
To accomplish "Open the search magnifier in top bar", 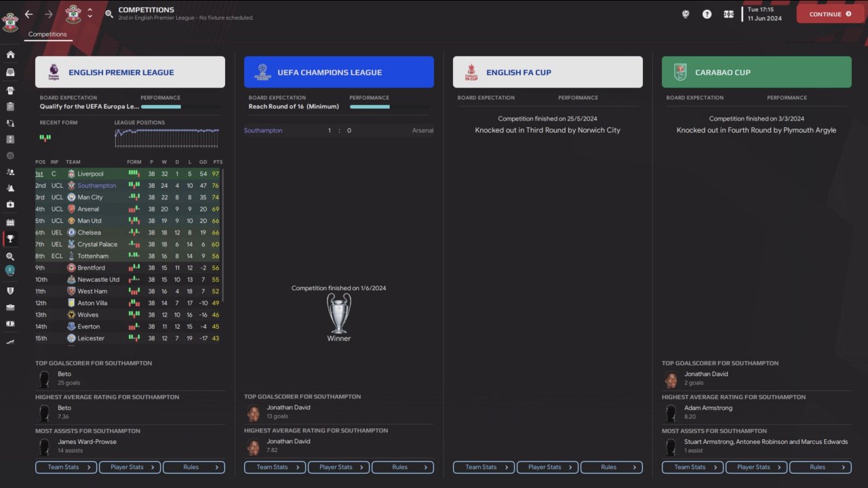I will [x=109, y=14].
